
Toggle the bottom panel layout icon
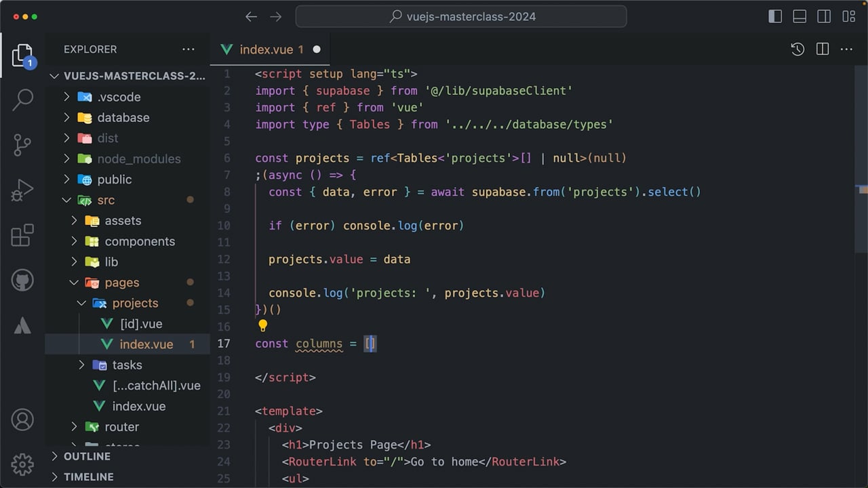point(800,17)
